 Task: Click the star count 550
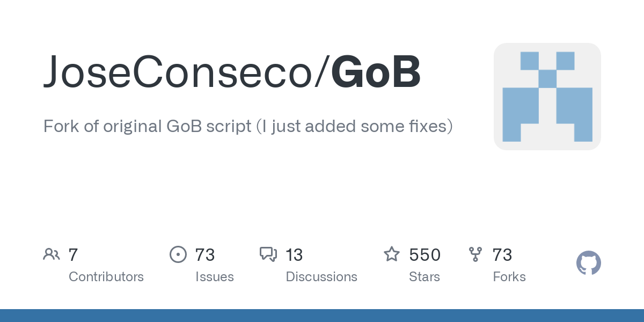[x=425, y=255]
